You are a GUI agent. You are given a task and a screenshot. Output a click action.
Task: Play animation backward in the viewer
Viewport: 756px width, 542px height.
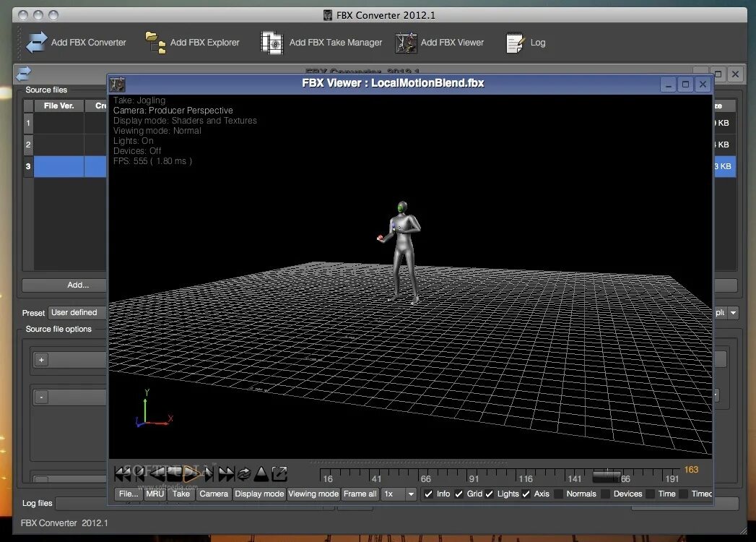coord(157,474)
